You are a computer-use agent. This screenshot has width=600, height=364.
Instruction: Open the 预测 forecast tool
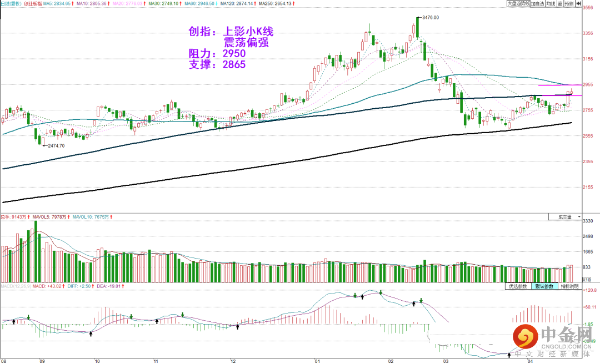pos(569,3)
